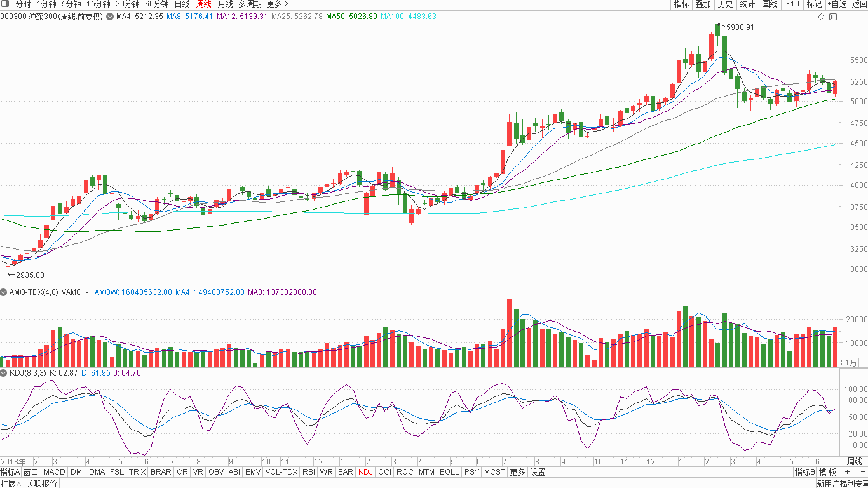The image size is (868, 488).
Task: Open the 关联报价 tab
Action: 41,484
